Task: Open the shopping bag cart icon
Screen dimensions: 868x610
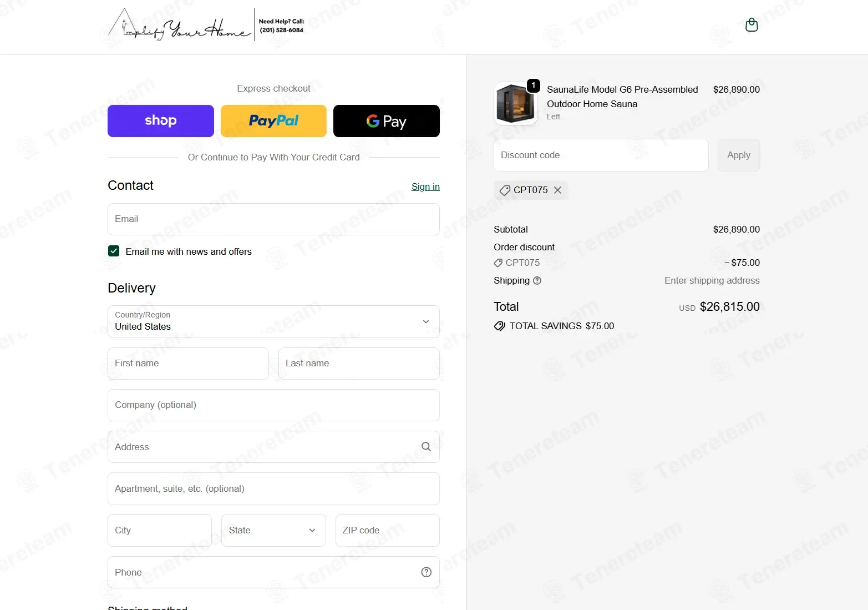Action: click(752, 25)
